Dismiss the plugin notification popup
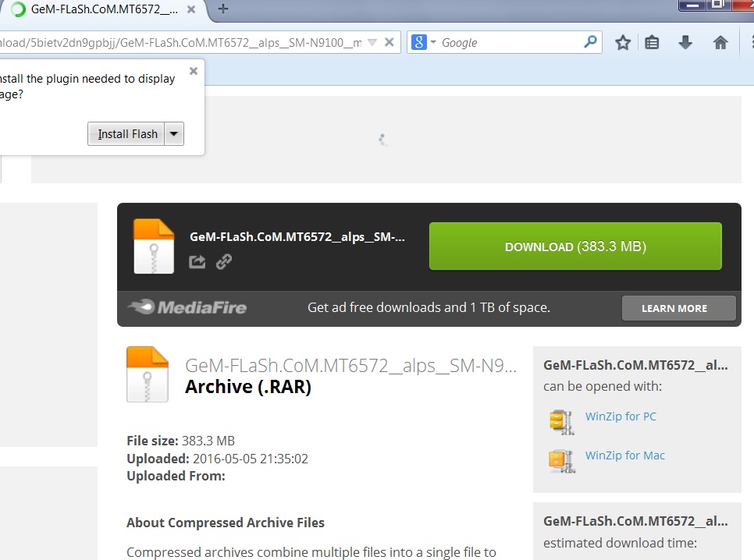Image resolution: width=754 pixels, height=560 pixels. coord(194,71)
